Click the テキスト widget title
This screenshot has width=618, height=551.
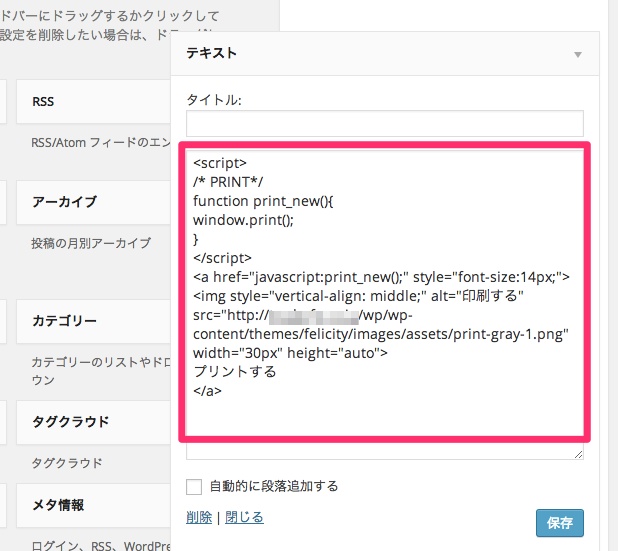coord(212,53)
